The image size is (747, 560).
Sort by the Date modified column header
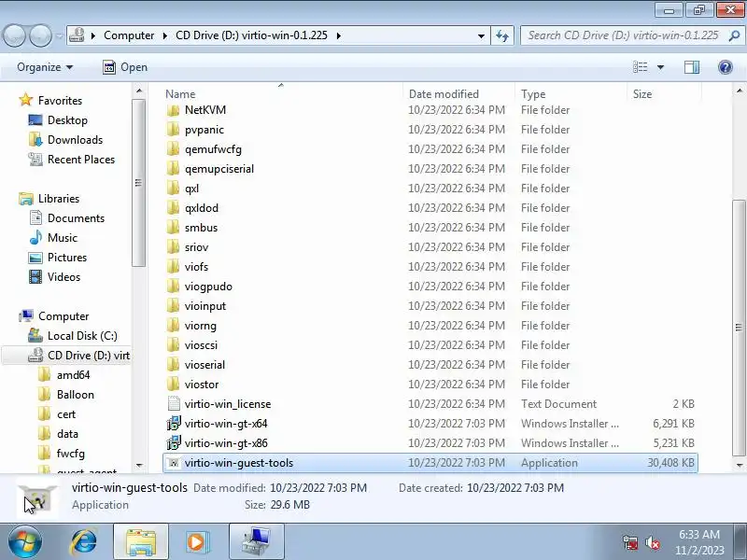[459, 94]
